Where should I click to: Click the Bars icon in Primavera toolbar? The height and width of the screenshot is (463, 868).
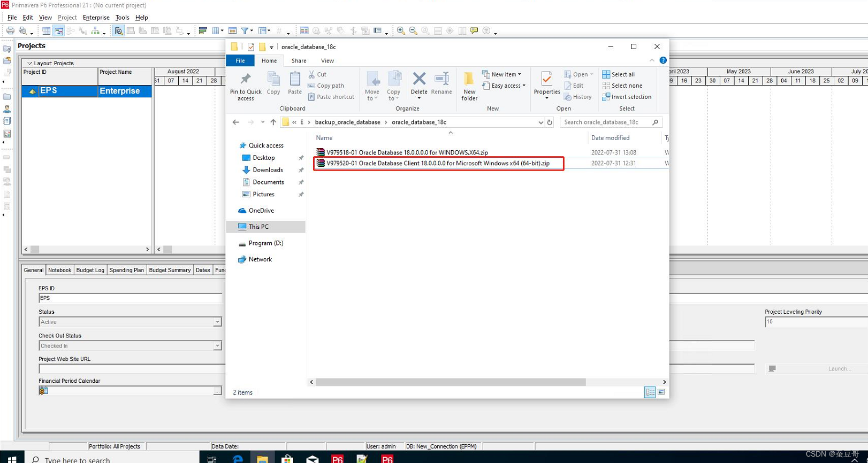point(203,31)
